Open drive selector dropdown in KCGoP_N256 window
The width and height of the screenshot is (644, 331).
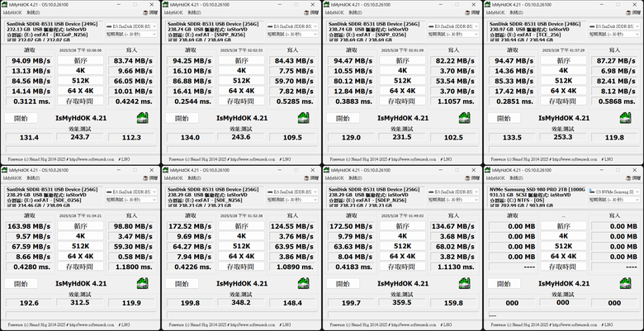[x=131, y=26]
